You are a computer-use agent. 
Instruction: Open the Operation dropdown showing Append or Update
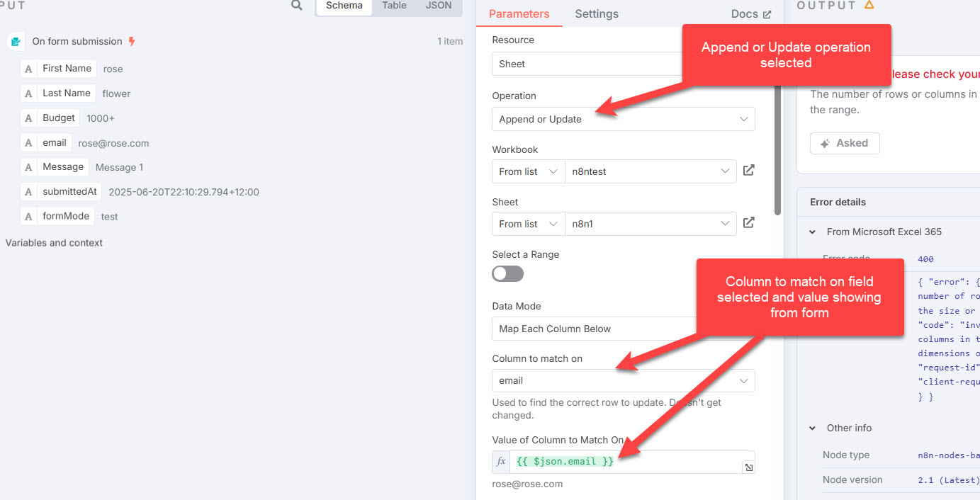[x=624, y=119]
